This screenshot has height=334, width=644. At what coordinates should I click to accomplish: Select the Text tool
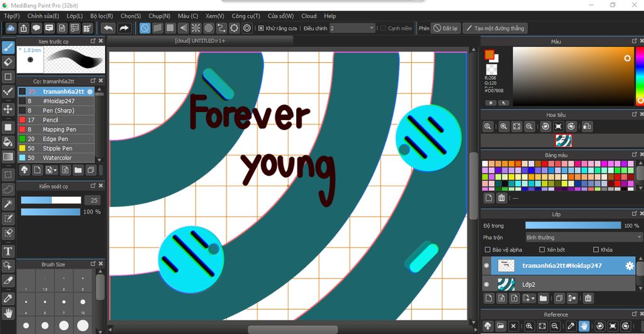[x=8, y=251]
